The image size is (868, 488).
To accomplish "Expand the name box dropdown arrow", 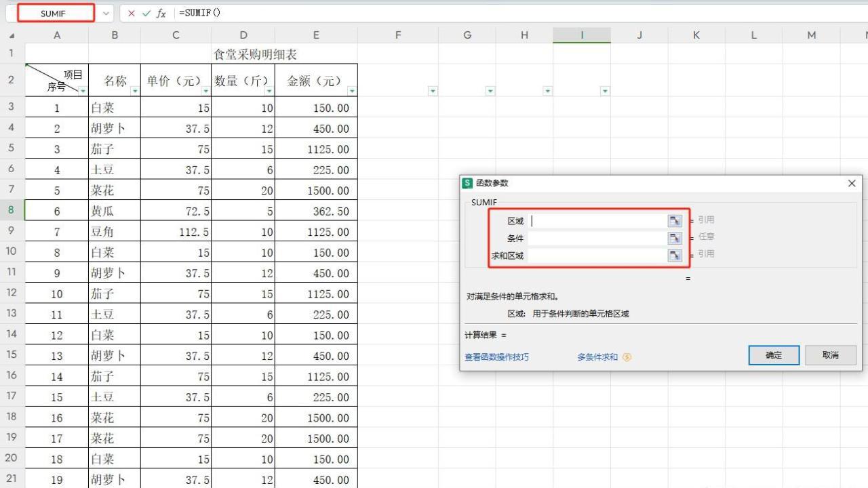I will [x=106, y=14].
